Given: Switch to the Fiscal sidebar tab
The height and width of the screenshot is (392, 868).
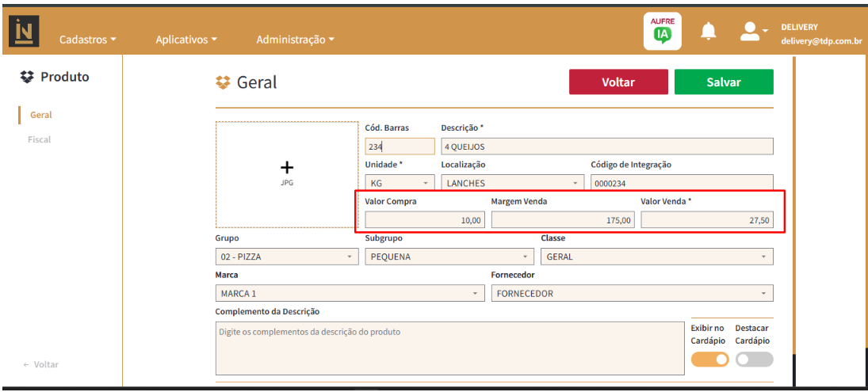Looking at the screenshot, I should tap(40, 139).
